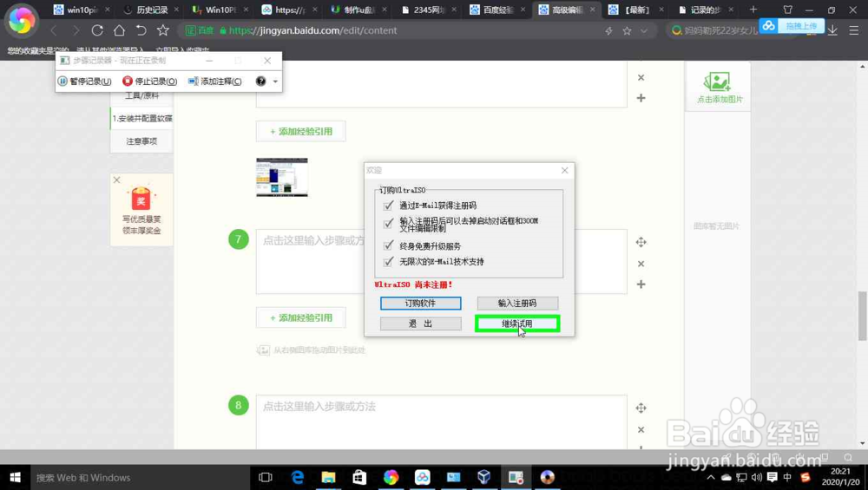The width and height of the screenshot is (868, 490).
Task: Open the VirtualBox cube icon on taskbar
Action: click(x=483, y=477)
